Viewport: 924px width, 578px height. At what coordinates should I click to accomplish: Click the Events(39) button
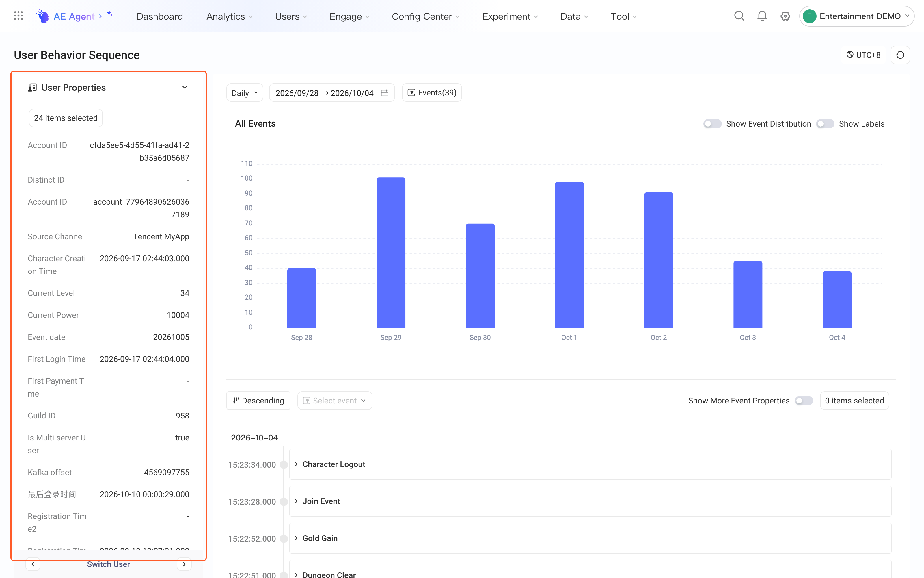point(432,92)
